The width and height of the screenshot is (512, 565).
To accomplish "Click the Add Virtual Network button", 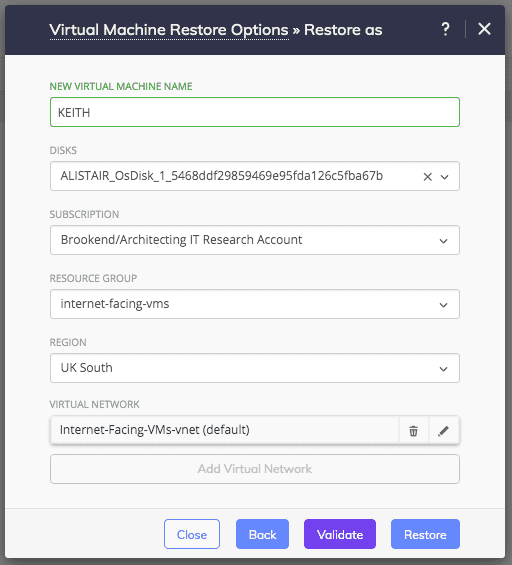I will (x=255, y=469).
